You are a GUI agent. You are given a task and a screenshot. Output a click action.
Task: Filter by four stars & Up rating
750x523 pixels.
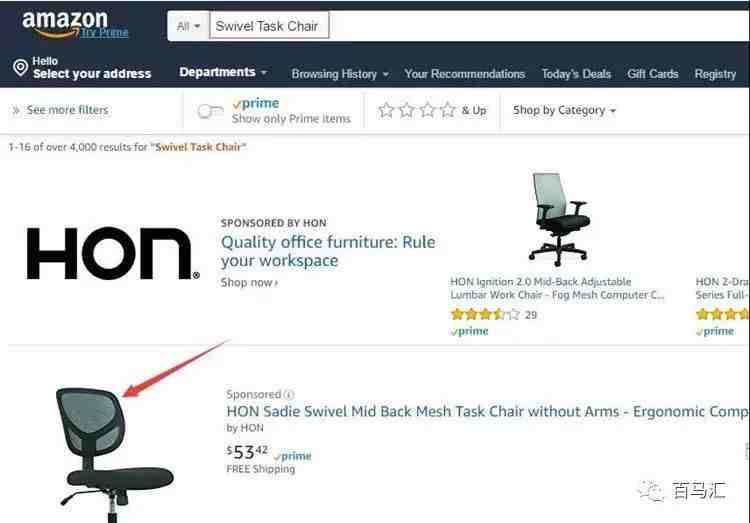[x=432, y=110]
